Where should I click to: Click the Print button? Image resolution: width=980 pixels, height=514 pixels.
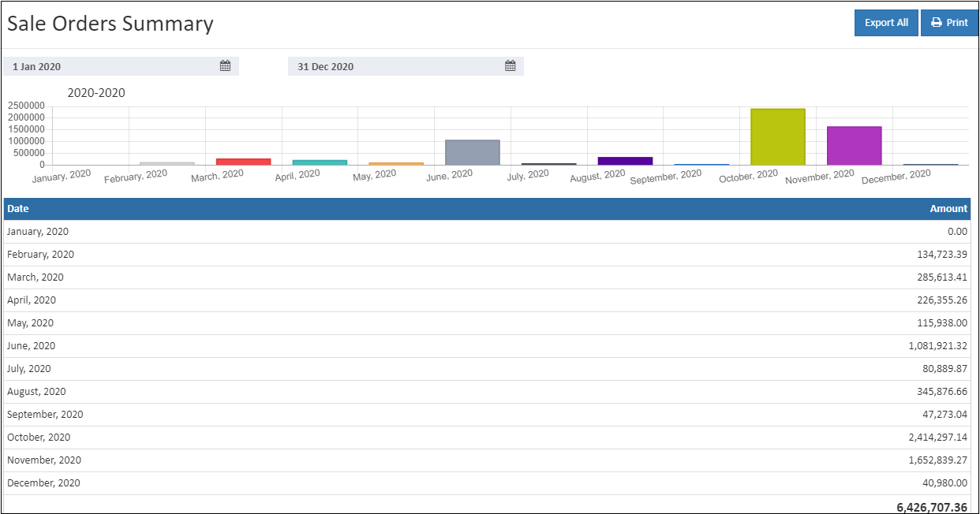(x=949, y=23)
